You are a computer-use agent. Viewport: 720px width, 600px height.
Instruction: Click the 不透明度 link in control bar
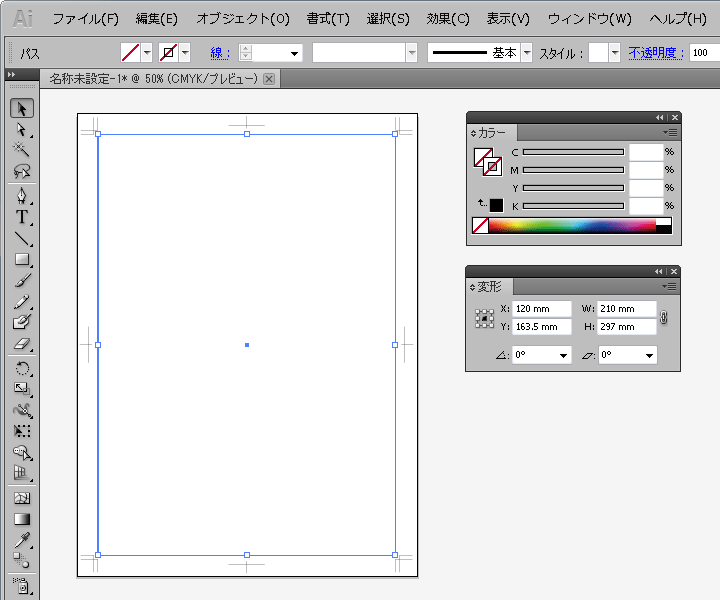tap(656, 53)
